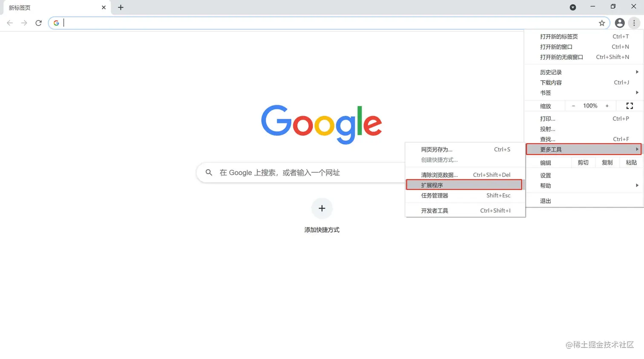644x359 pixels.
Task: Click 粘贴 paste button
Action: [x=631, y=162]
